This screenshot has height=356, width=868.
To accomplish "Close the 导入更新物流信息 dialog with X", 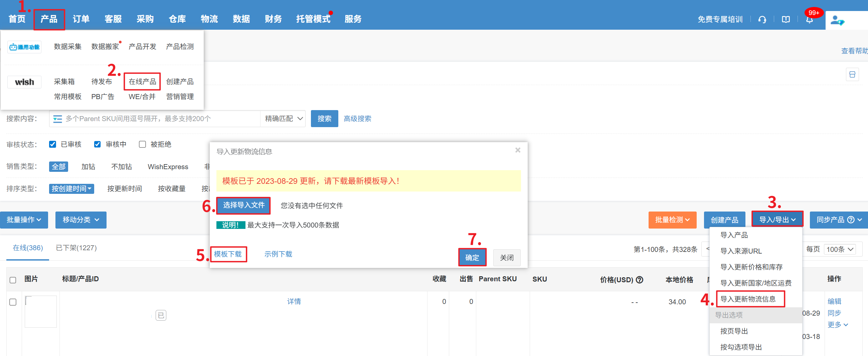I will (518, 150).
